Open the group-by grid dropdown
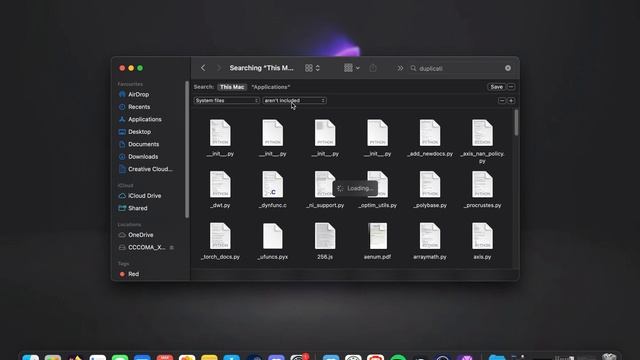 (x=351, y=68)
